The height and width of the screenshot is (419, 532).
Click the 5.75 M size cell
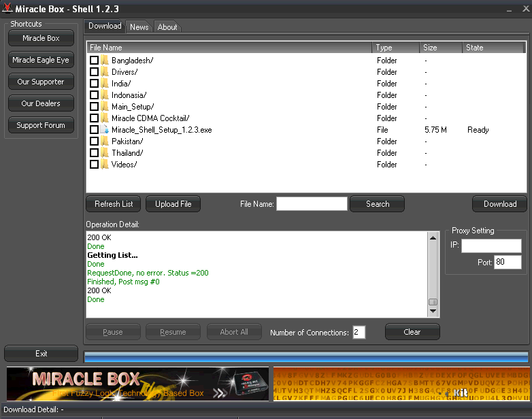[435, 130]
